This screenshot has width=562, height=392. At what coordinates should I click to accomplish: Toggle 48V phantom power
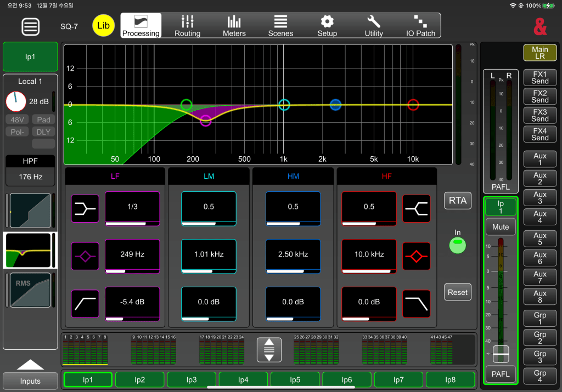[x=18, y=120]
